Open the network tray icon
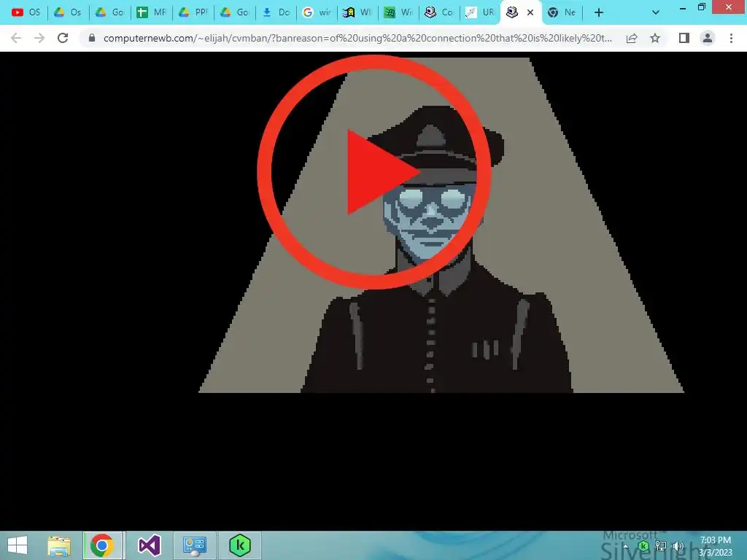 (661, 546)
